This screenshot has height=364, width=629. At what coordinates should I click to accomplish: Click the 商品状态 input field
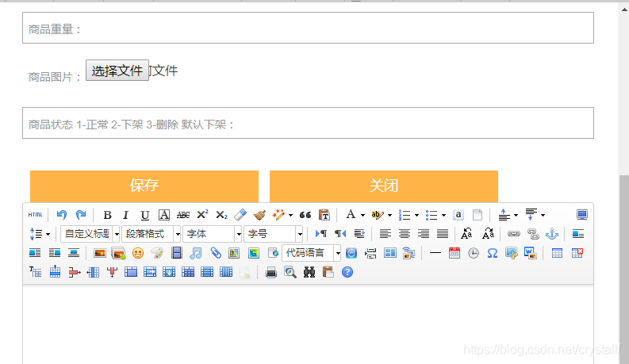pos(308,123)
